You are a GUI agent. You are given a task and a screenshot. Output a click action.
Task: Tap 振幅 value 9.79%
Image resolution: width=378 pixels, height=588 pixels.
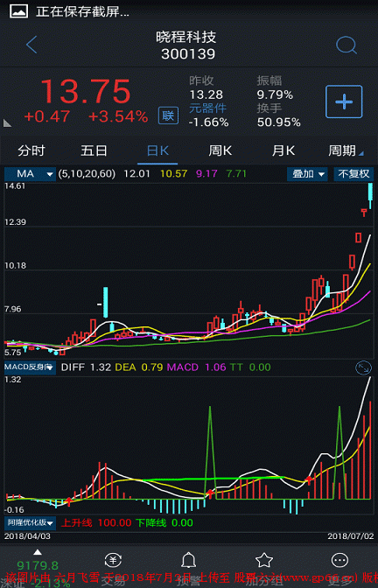pyautogui.click(x=275, y=94)
